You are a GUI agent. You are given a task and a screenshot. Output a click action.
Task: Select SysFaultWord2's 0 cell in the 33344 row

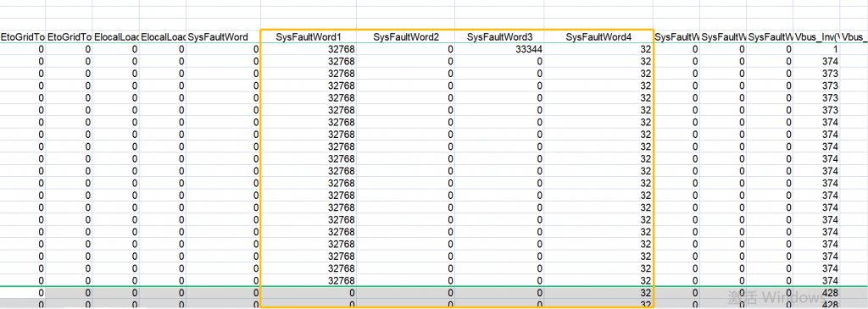pos(406,49)
